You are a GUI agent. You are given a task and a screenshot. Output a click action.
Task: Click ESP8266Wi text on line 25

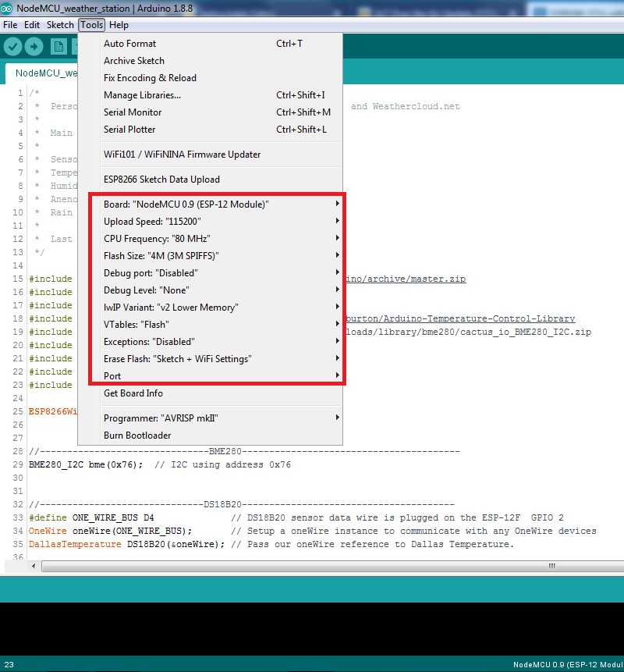(x=53, y=411)
